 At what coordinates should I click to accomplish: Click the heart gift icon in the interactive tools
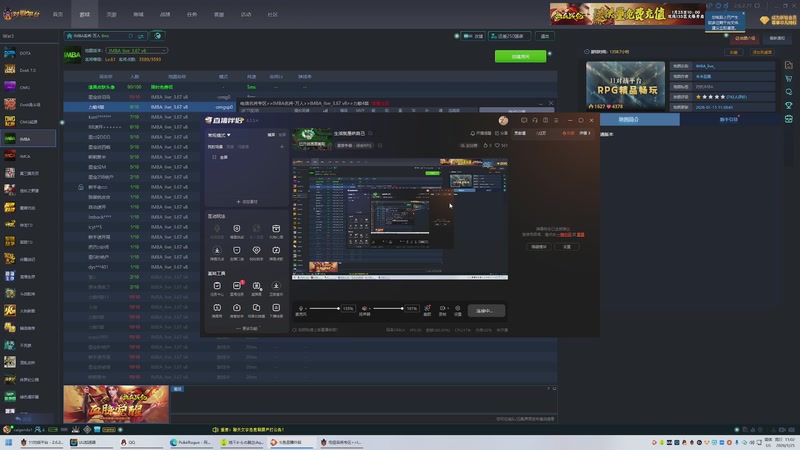(256, 252)
